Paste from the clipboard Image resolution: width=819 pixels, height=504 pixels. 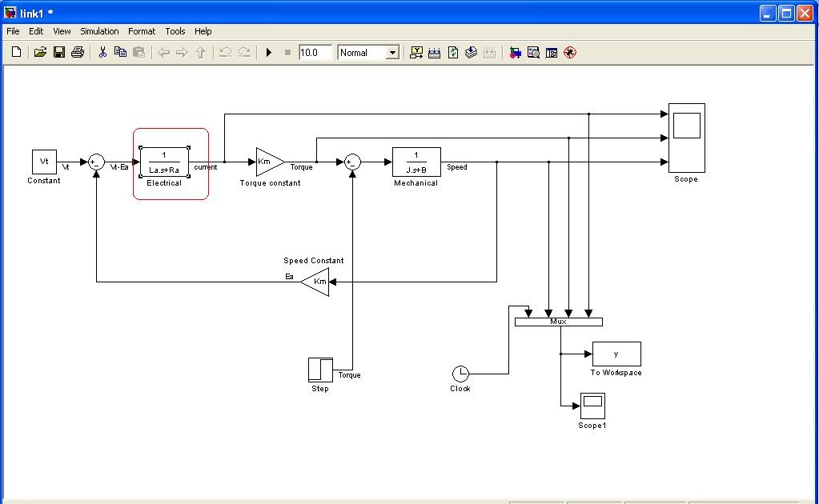[138, 52]
